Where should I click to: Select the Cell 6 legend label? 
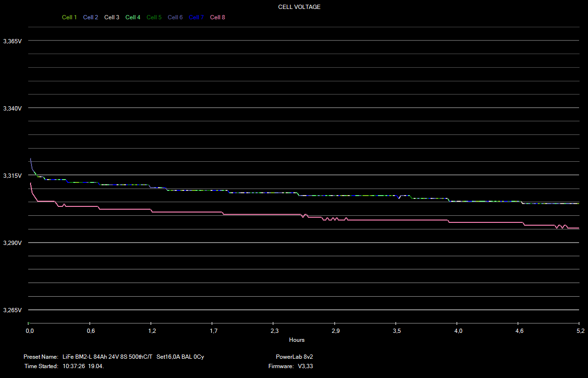(175, 17)
